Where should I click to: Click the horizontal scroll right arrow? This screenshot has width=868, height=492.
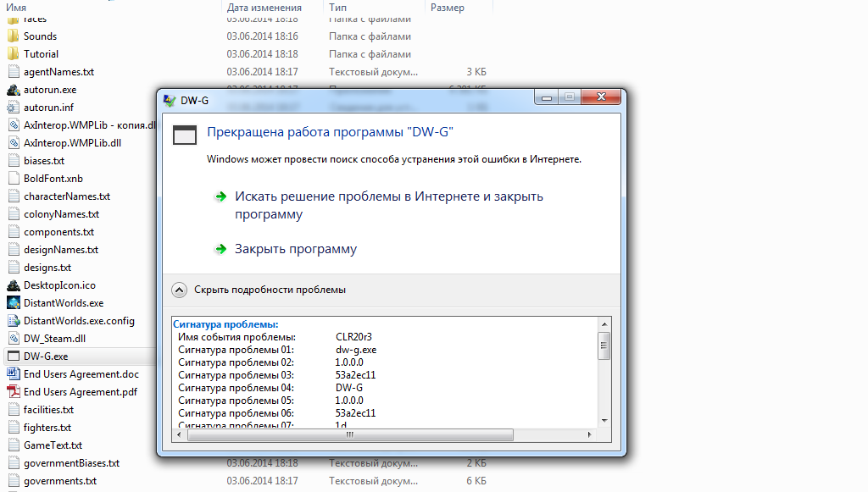(x=590, y=435)
